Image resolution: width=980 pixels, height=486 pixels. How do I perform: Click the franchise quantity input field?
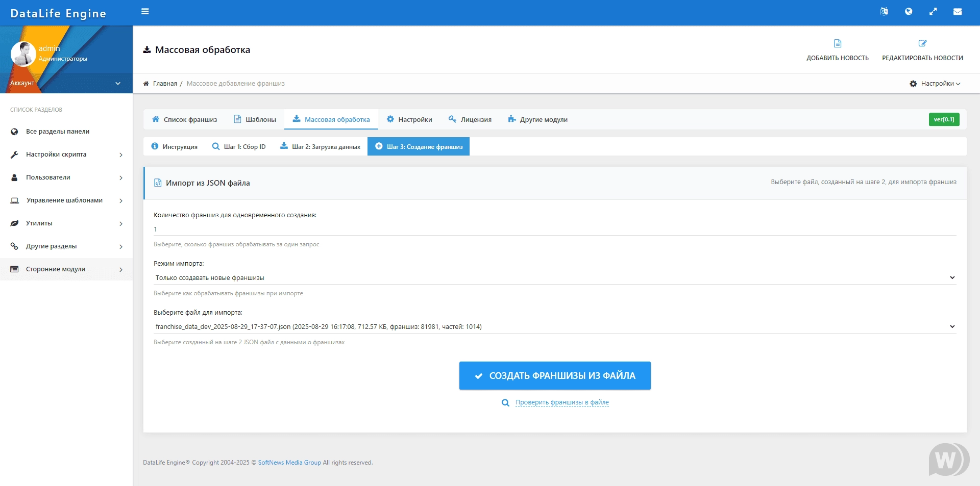(554, 229)
